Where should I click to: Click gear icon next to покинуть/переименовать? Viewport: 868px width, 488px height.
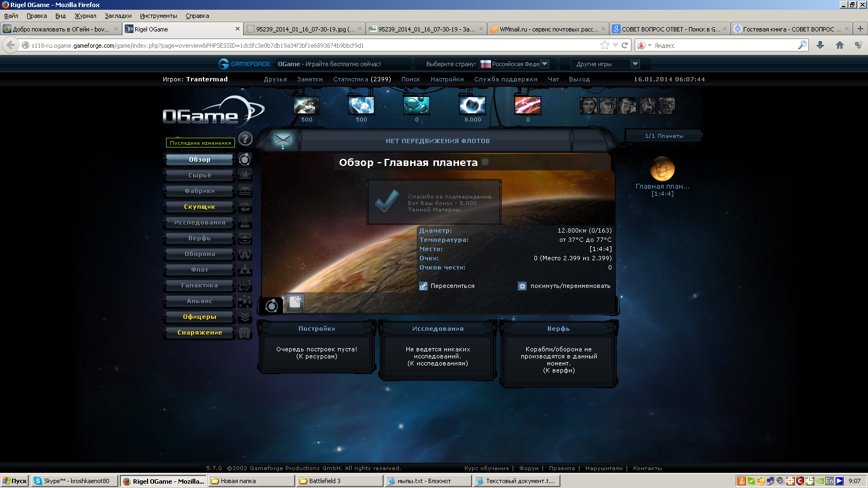click(x=522, y=286)
